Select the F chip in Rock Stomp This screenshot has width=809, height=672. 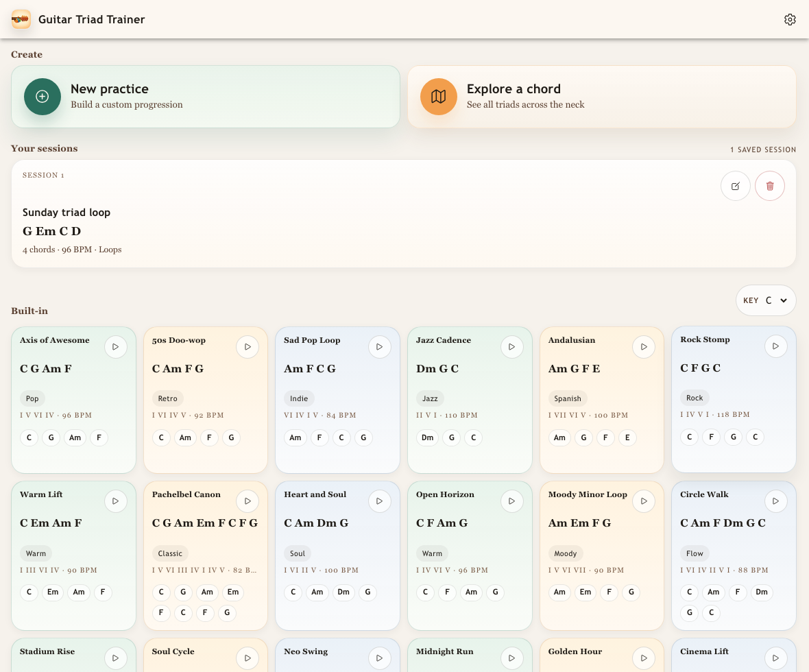(x=712, y=437)
